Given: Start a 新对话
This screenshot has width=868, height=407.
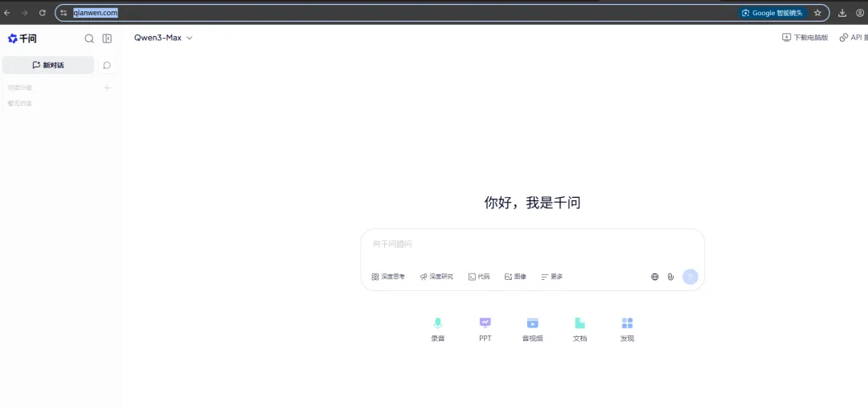Looking at the screenshot, I should pos(48,65).
